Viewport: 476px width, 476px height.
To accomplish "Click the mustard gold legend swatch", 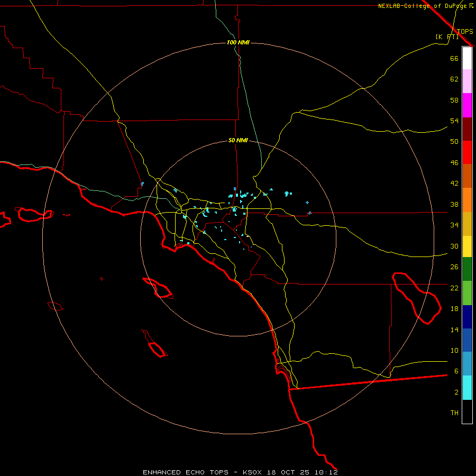I will (x=467, y=224).
